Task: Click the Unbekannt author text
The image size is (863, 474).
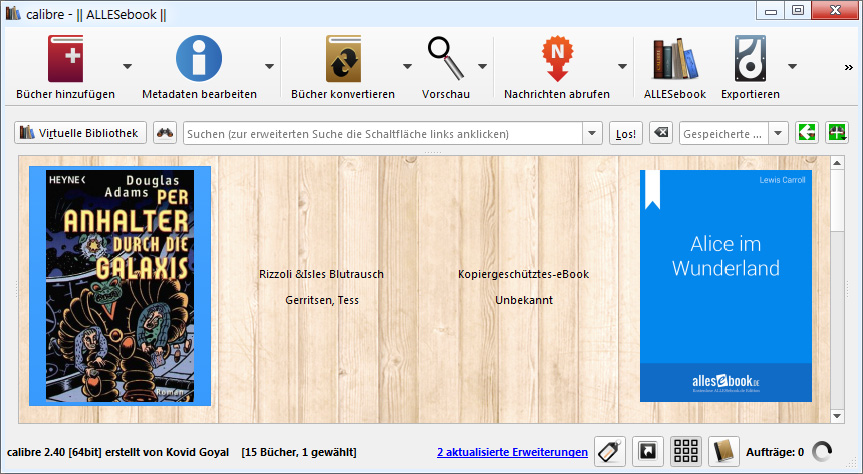Action: click(524, 300)
